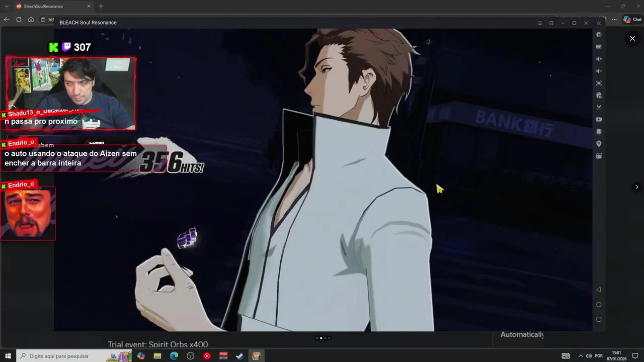
Task: Select the scissors screenshot tool
Action: pyautogui.click(x=599, y=107)
